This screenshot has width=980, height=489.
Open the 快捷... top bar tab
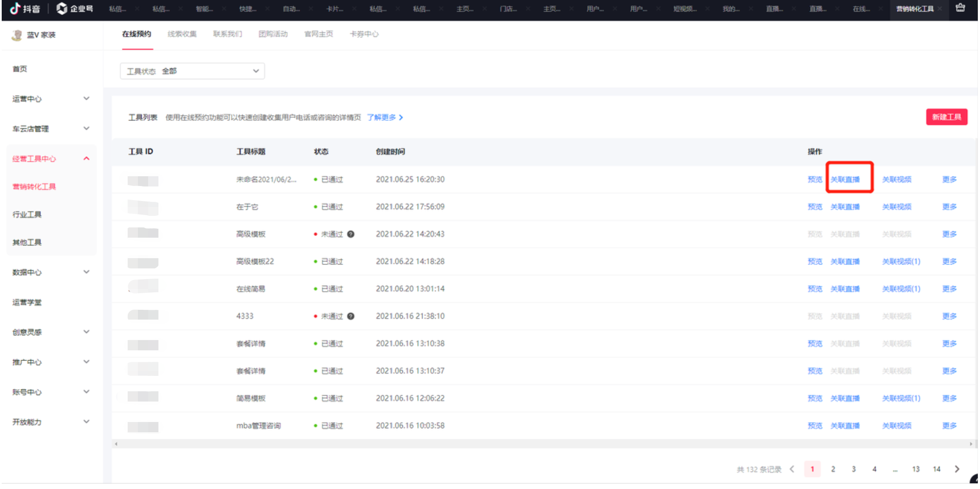tap(248, 9)
